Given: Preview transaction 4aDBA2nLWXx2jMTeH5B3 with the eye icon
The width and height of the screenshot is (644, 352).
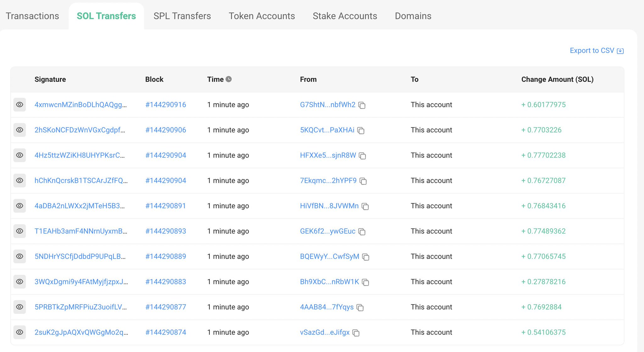Looking at the screenshot, I should pos(19,206).
